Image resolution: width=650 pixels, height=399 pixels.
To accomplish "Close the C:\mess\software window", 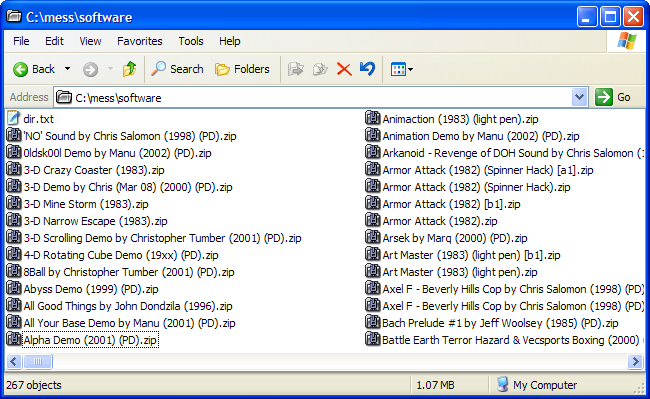I will click(x=633, y=17).
